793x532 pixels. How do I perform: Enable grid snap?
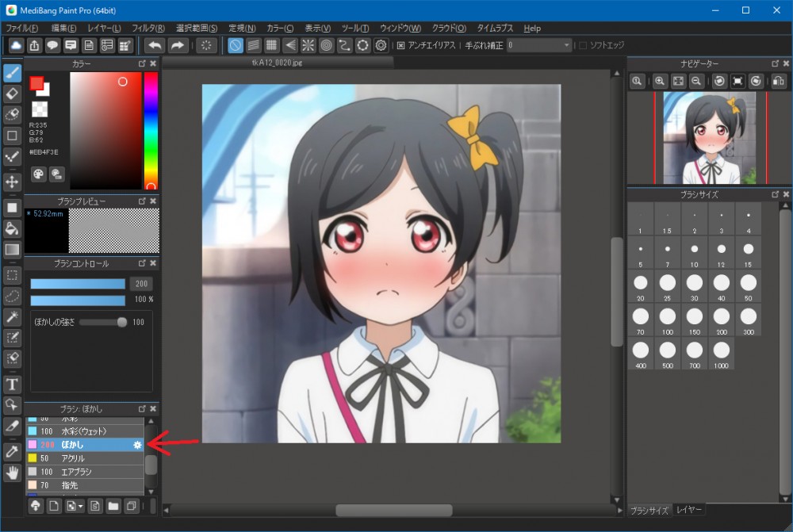271,45
